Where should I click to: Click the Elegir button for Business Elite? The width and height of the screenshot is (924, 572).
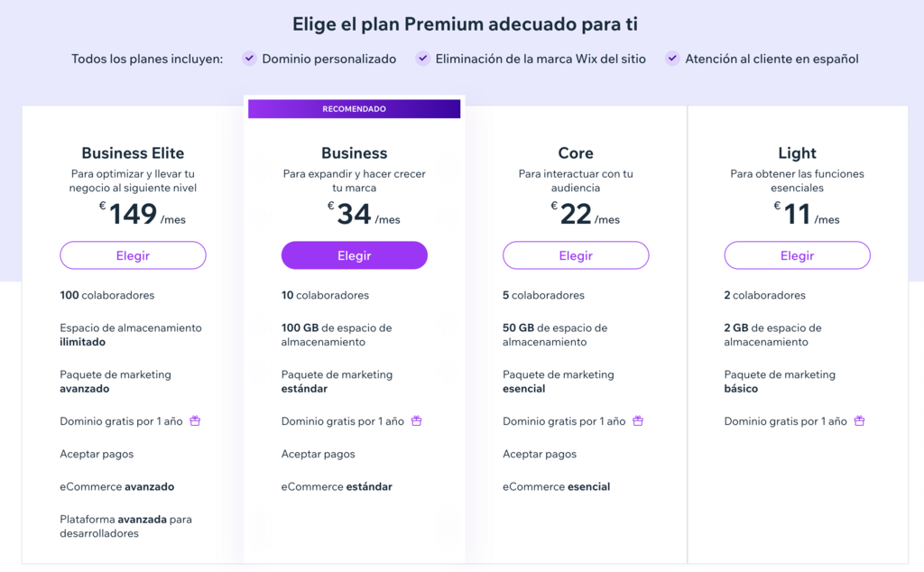pyautogui.click(x=133, y=255)
